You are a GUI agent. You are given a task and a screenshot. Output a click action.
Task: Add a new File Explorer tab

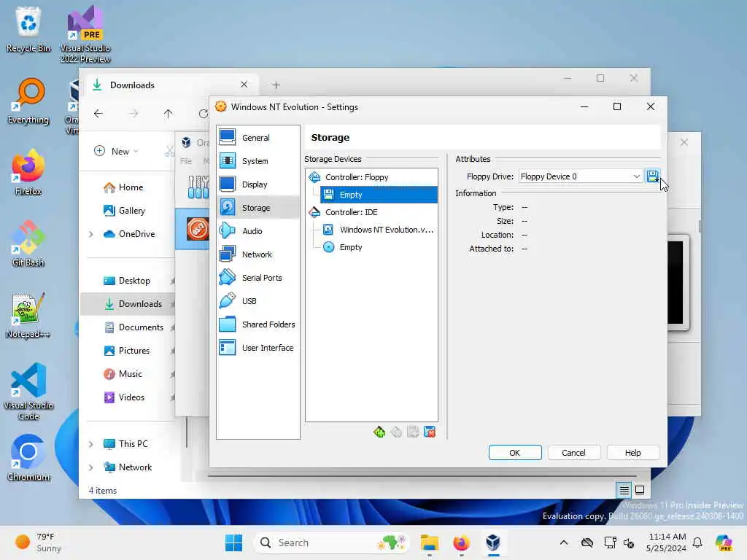click(276, 85)
